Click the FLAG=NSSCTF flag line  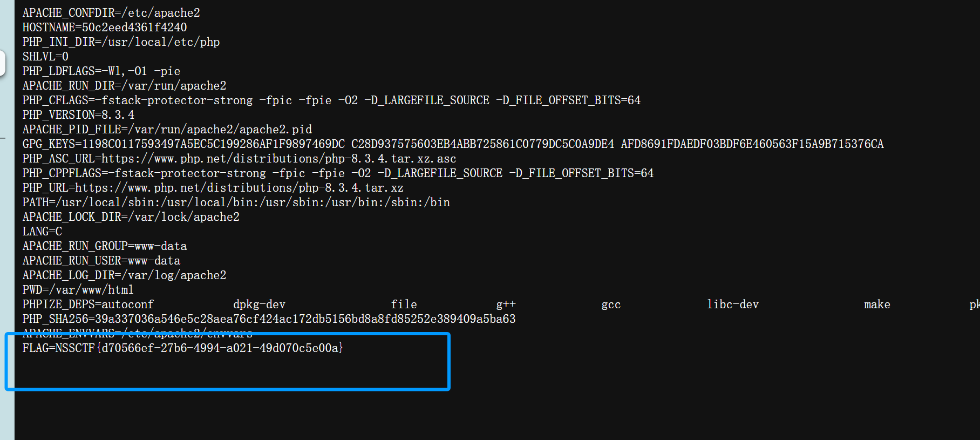(182, 348)
